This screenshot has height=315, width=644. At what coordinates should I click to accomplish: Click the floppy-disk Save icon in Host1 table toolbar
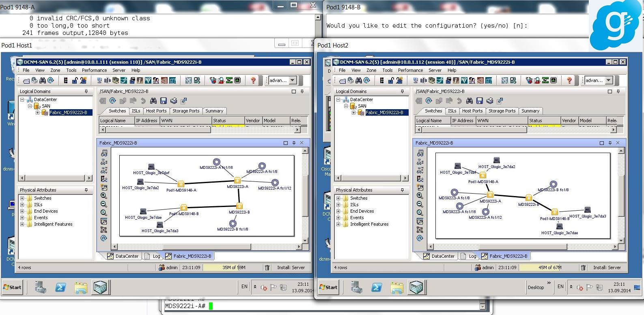(x=164, y=101)
